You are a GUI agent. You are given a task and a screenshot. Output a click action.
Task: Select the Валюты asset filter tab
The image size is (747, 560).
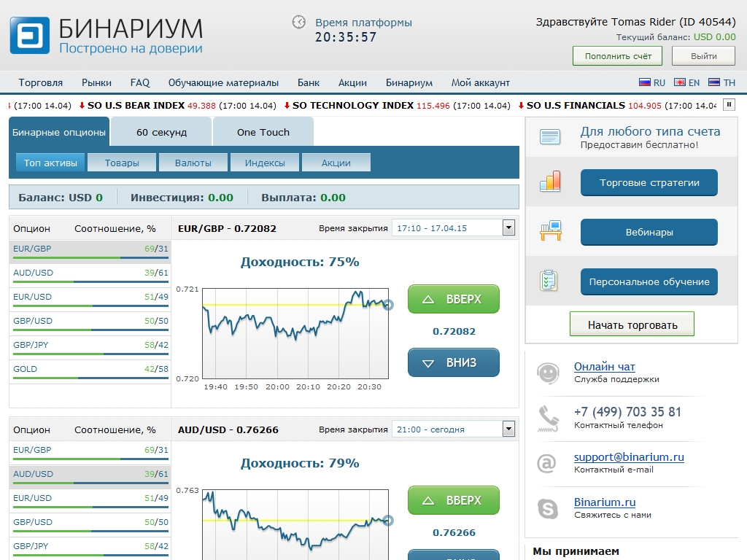point(193,163)
